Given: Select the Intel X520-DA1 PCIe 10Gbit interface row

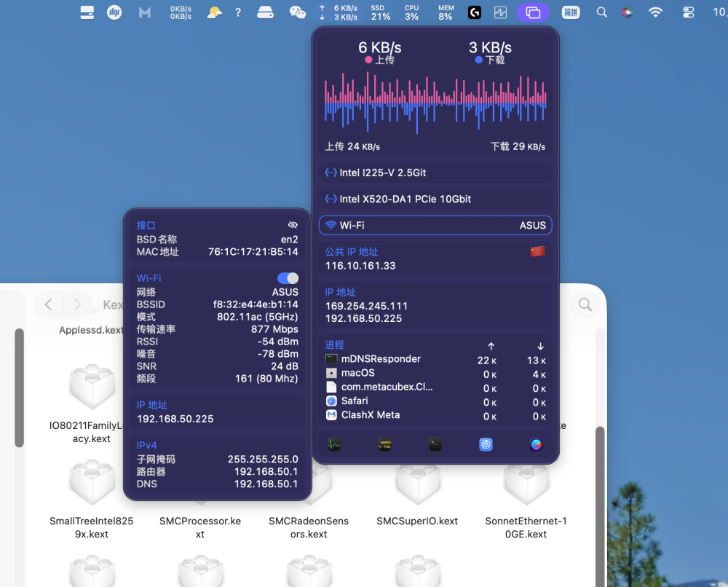Looking at the screenshot, I should click(435, 199).
